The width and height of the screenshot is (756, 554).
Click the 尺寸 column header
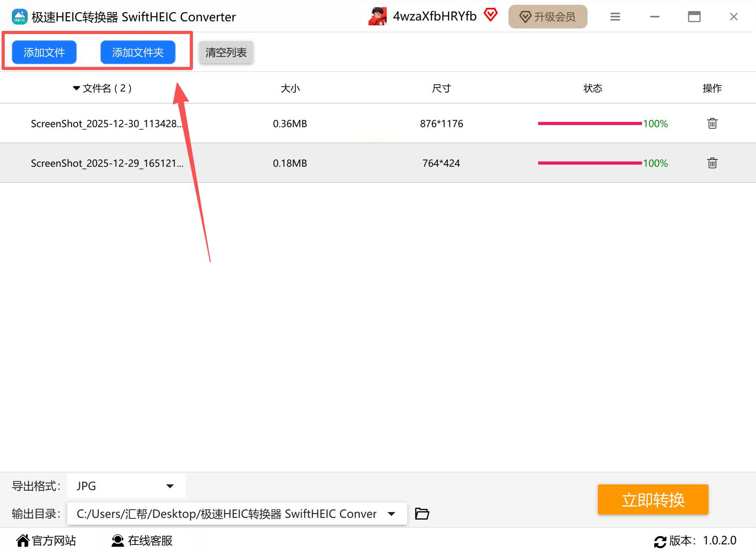pos(441,88)
